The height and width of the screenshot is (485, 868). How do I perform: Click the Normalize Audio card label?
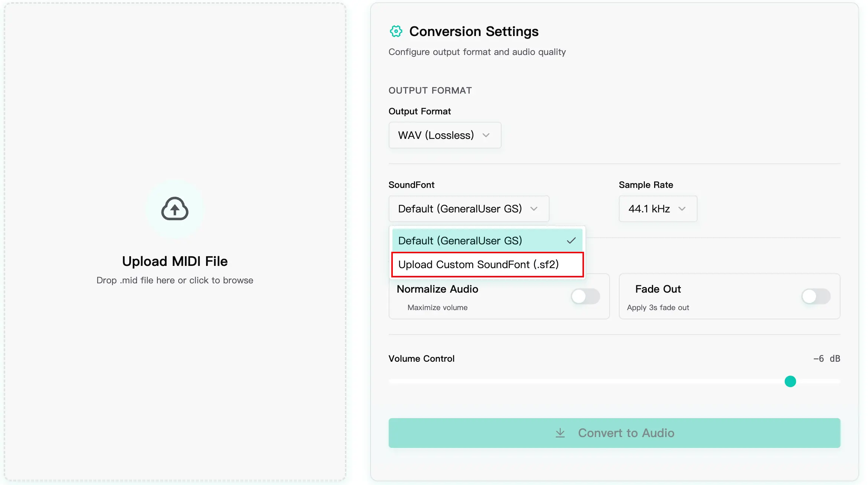[437, 289]
